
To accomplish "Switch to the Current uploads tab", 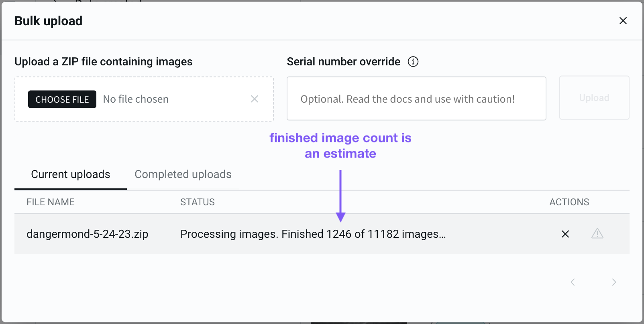I will (x=71, y=174).
